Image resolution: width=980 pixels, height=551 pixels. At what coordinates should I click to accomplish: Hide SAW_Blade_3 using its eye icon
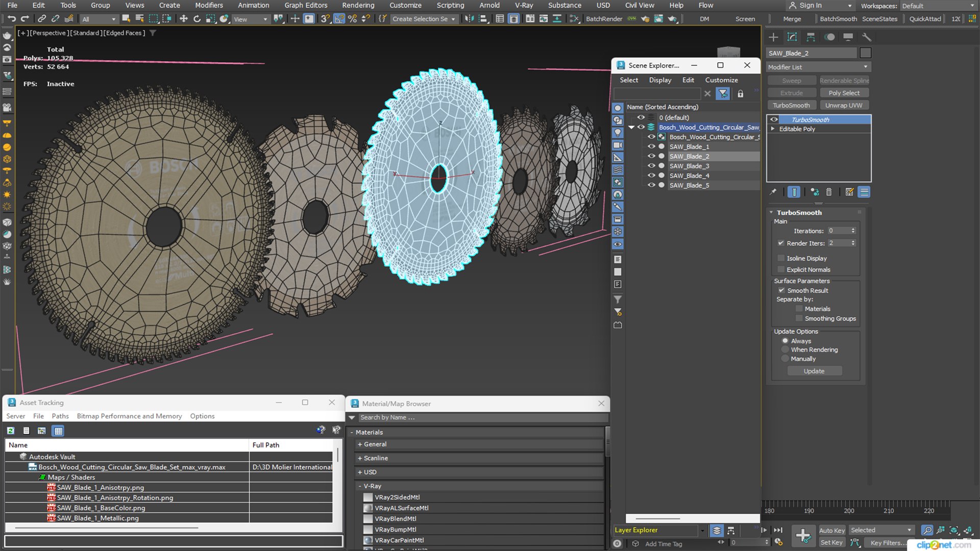point(651,166)
